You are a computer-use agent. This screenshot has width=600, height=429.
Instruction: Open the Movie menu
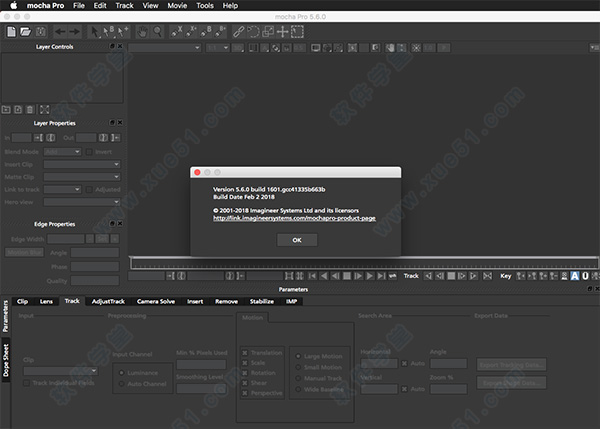point(177,6)
